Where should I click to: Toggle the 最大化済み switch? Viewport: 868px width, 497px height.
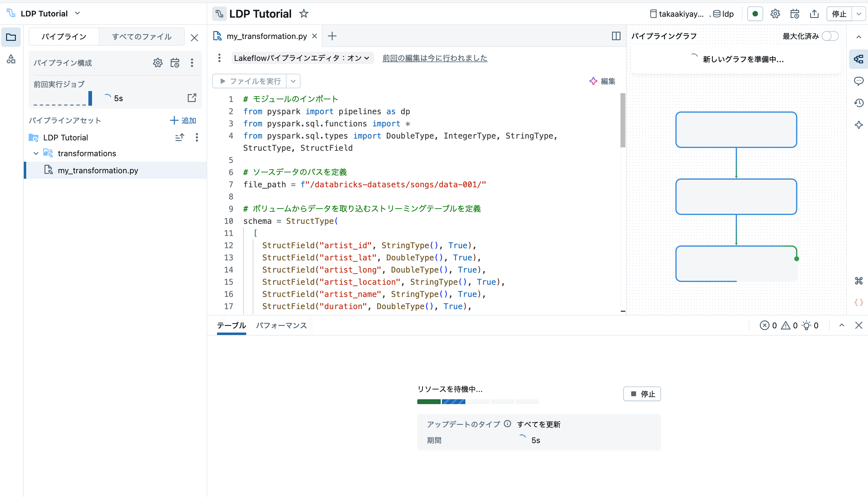click(x=830, y=36)
